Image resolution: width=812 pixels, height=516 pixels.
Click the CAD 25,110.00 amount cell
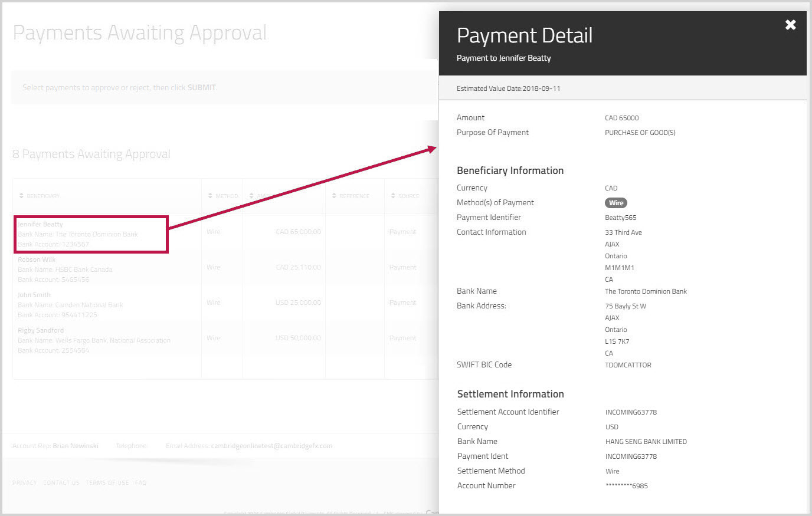[298, 267]
